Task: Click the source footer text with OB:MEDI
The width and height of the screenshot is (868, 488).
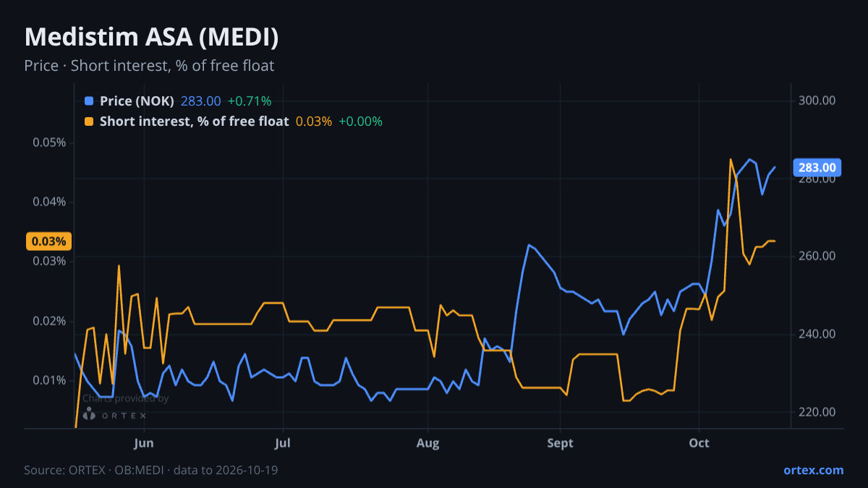Action: 151,470
